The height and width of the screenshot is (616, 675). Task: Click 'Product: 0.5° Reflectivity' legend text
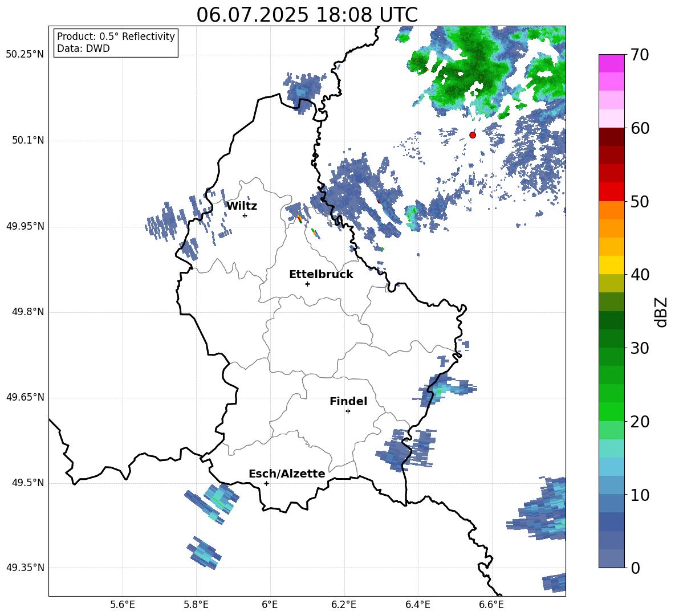coord(116,36)
